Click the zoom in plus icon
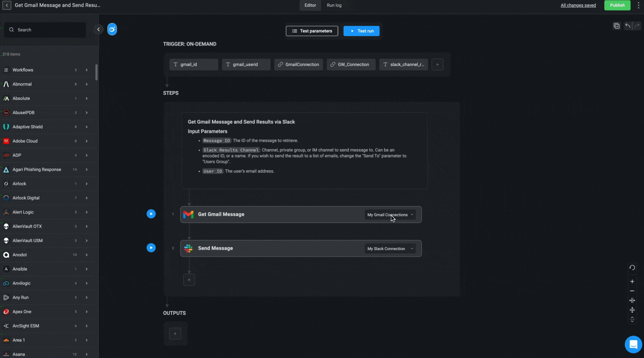644x358 pixels. tap(632, 281)
